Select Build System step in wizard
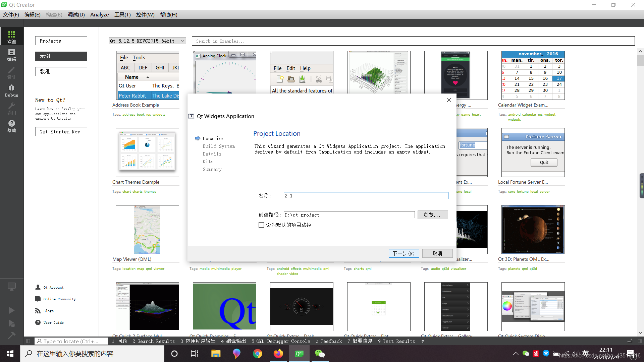Image resolution: width=644 pixels, height=362 pixels. (x=218, y=146)
